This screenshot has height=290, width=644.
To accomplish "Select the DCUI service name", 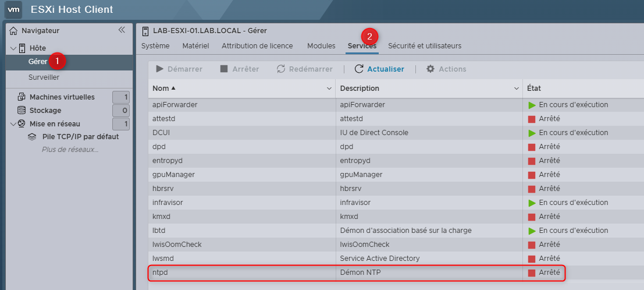I will 161,133.
